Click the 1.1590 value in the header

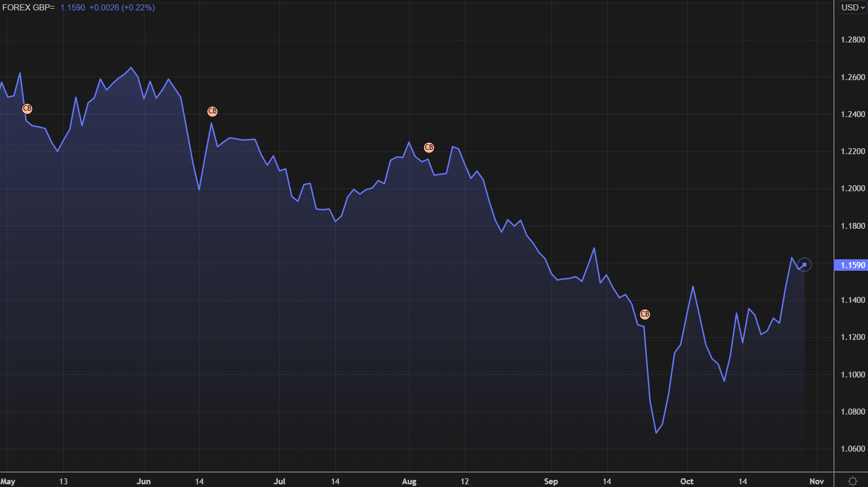pos(73,8)
